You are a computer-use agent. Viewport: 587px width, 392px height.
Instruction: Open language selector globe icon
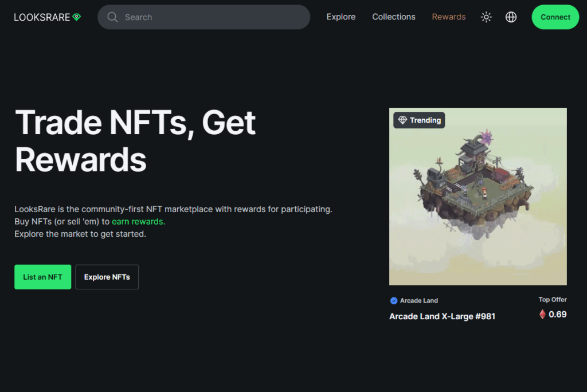pyautogui.click(x=511, y=17)
